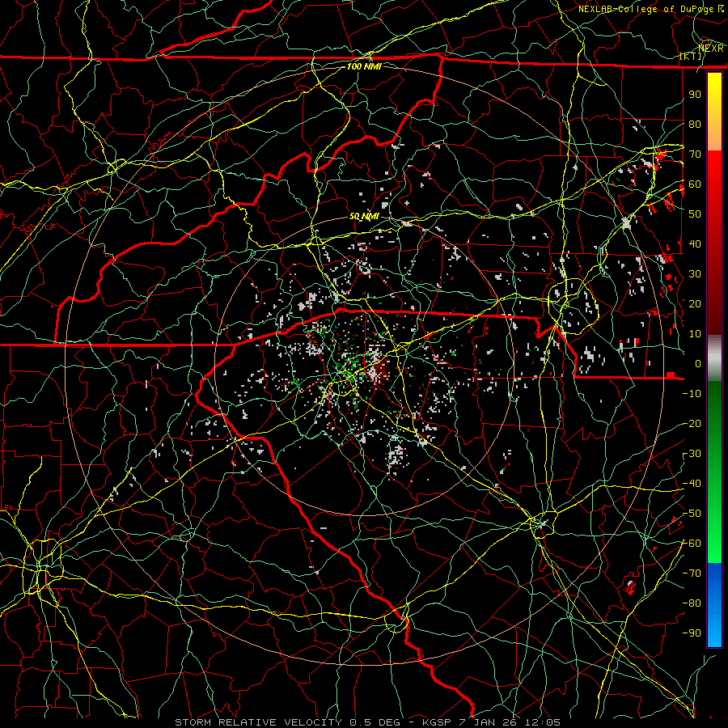Image resolution: width=728 pixels, height=728 pixels.
Task: Click the 100 NMI range ring label
Action: 364,66
